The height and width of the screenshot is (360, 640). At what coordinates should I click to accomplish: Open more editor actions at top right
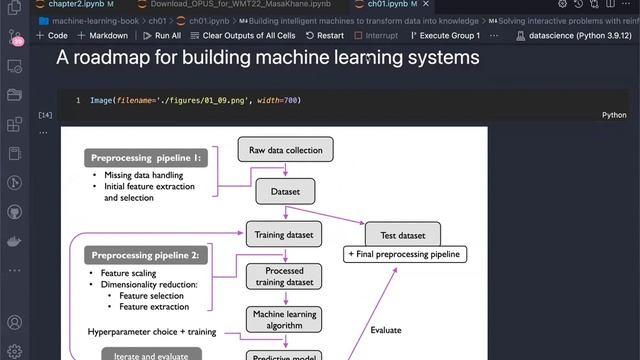626,4
